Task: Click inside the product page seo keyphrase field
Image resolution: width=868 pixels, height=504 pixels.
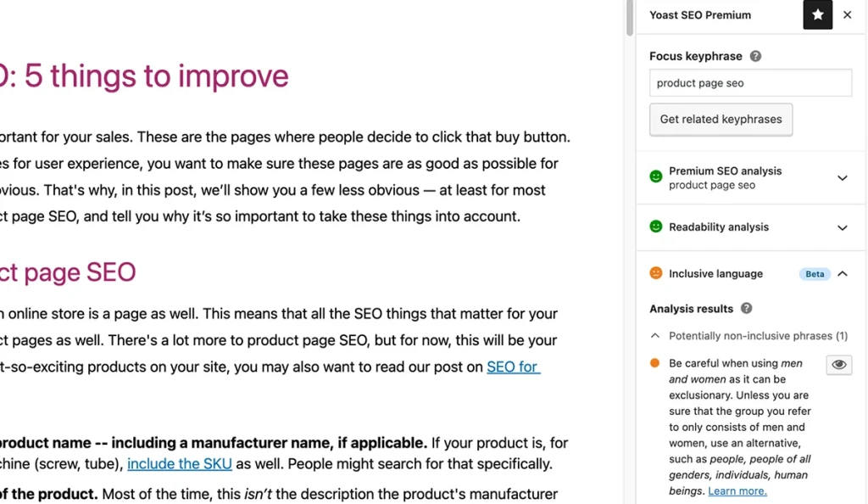Action: [749, 82]
